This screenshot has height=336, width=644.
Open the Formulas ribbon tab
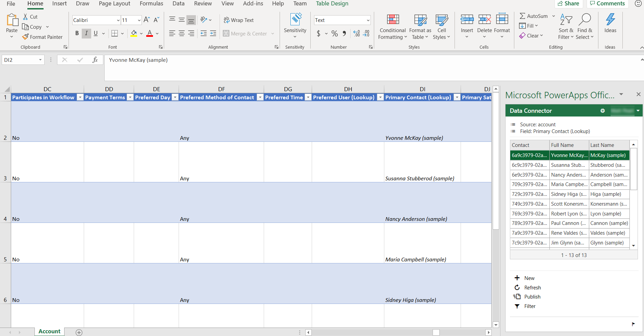(151, 4)
